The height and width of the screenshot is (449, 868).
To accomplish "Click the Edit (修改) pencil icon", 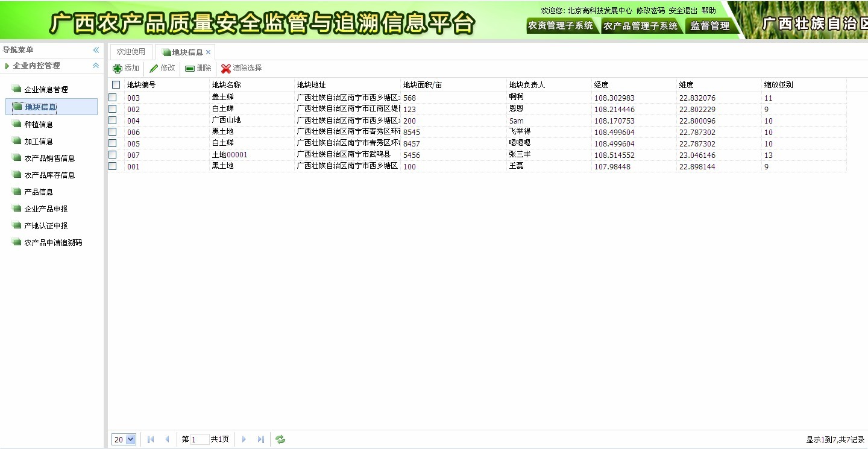I will [x=154, y=69].
